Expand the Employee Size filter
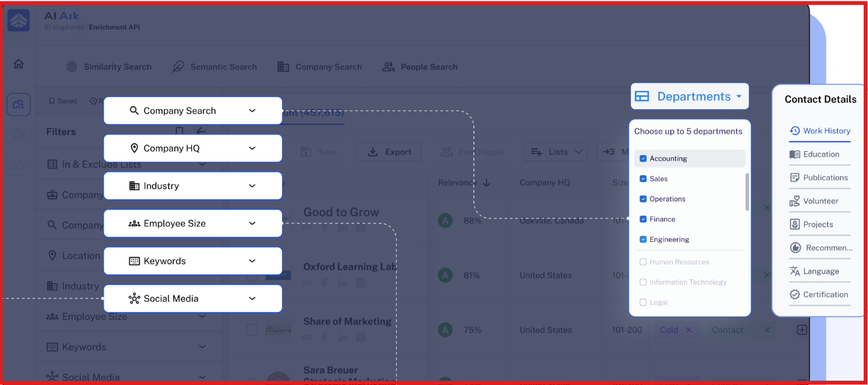The width and height of the screenshot is (868, 385). (193, 223)
